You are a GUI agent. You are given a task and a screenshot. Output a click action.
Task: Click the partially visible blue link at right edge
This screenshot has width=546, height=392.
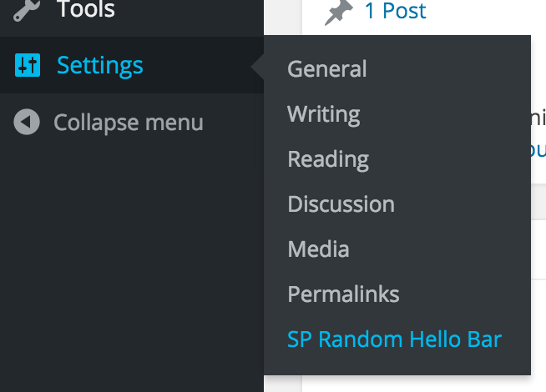pos(538,150)
